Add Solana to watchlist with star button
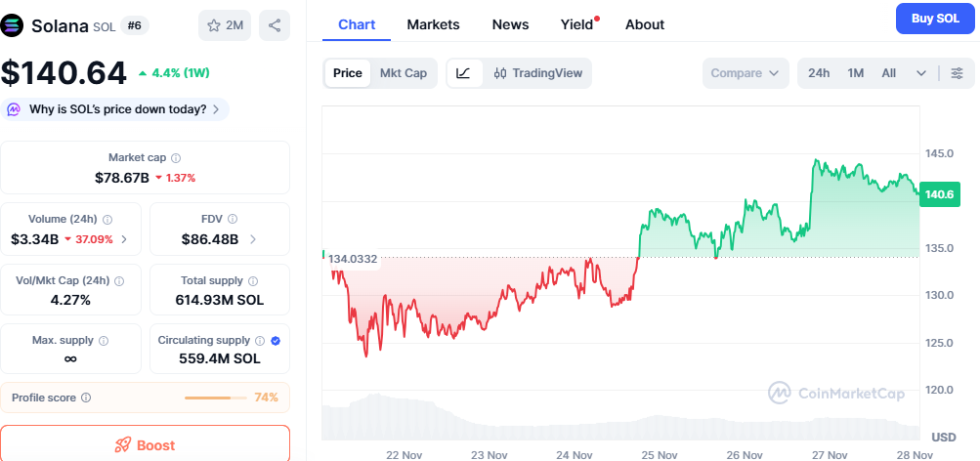The width and height of the screenshot is (980, 461). coord(226,25)
